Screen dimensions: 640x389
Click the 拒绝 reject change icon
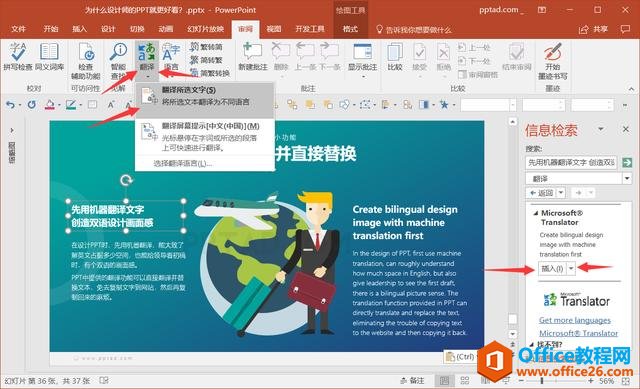pos(443,52)
